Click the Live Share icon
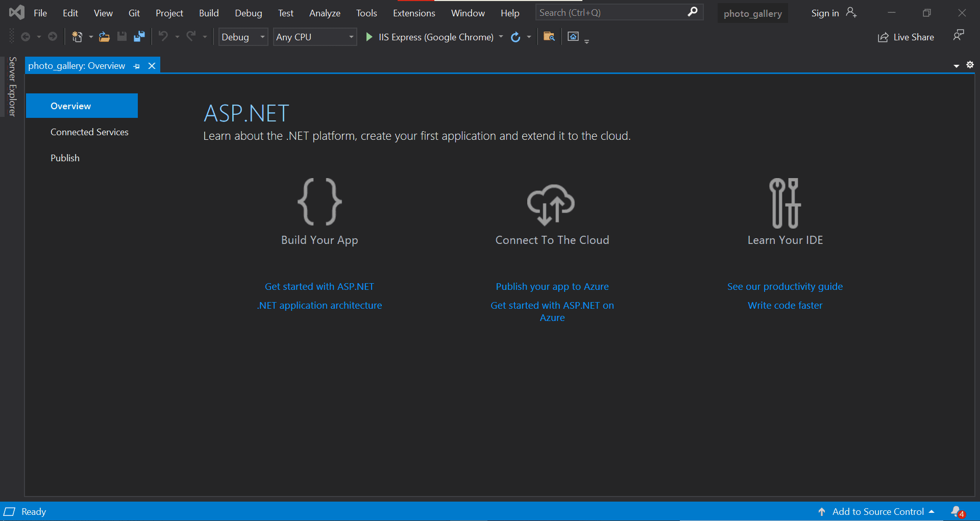Screen dimensions: 980x521 coord(883,37)
